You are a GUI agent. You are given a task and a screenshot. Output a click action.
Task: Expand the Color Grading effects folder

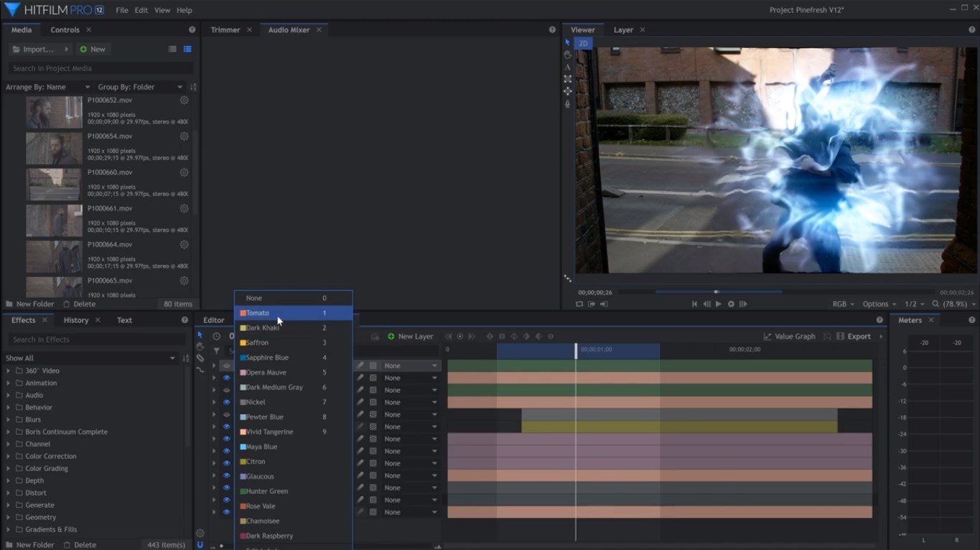coord(9,468)
